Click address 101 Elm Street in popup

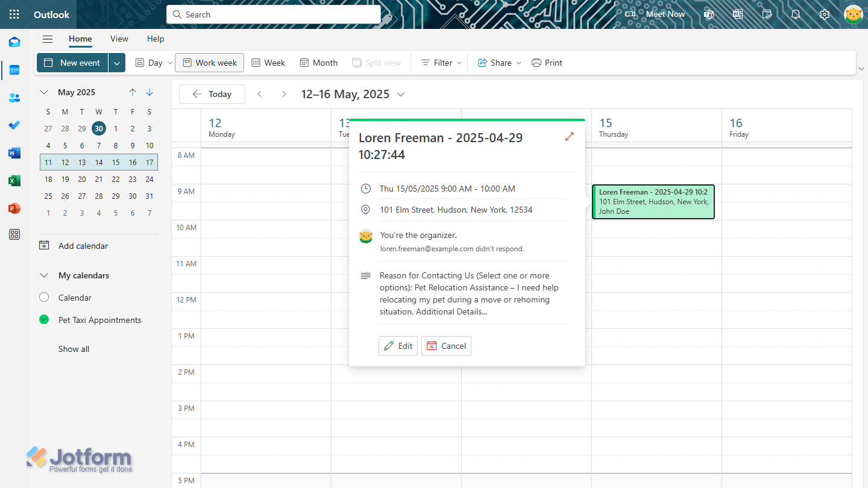[x=456, y=210]
